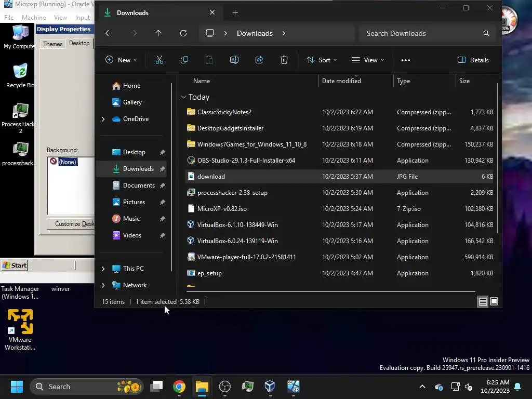Collapse the Today group chevron
532x399 pixels.
pyautogui.click(x=183, y=97)
